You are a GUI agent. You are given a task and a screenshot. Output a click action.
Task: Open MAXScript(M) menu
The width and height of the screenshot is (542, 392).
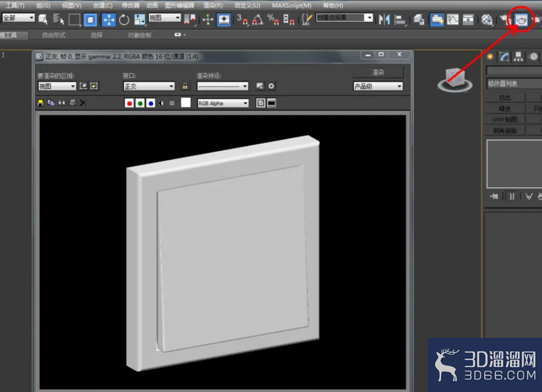[291, 6]
